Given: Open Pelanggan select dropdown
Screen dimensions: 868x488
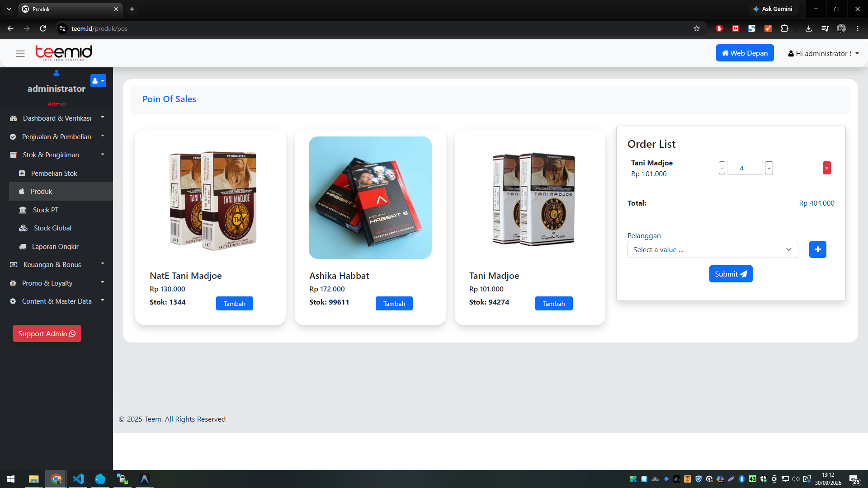Looking at the screenshot, I should pos(712,249).
